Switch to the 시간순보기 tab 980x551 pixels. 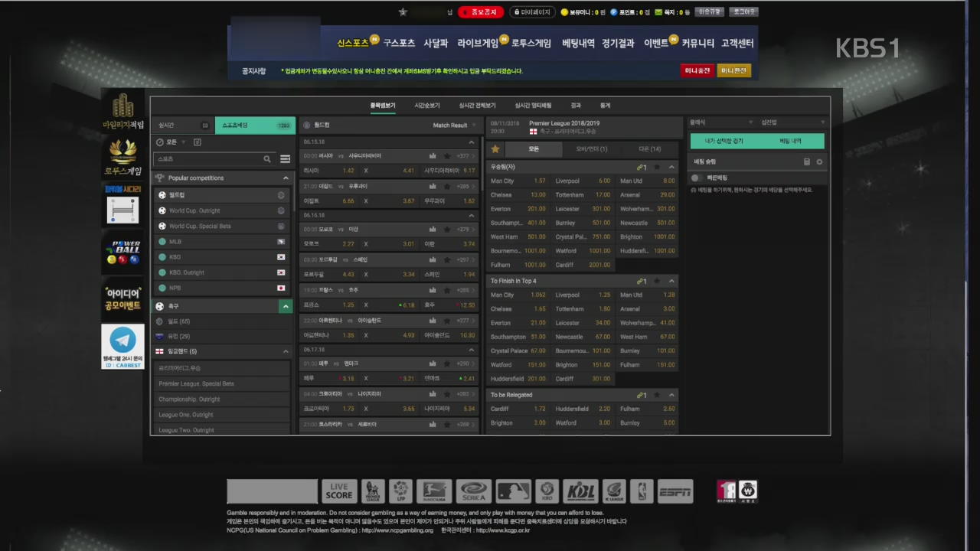(427, 106)
